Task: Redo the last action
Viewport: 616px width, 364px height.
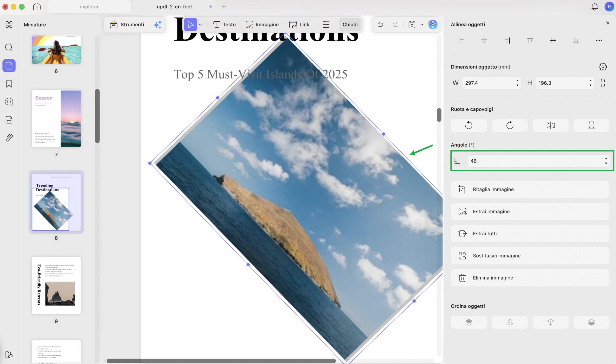Action: [395, 25]
